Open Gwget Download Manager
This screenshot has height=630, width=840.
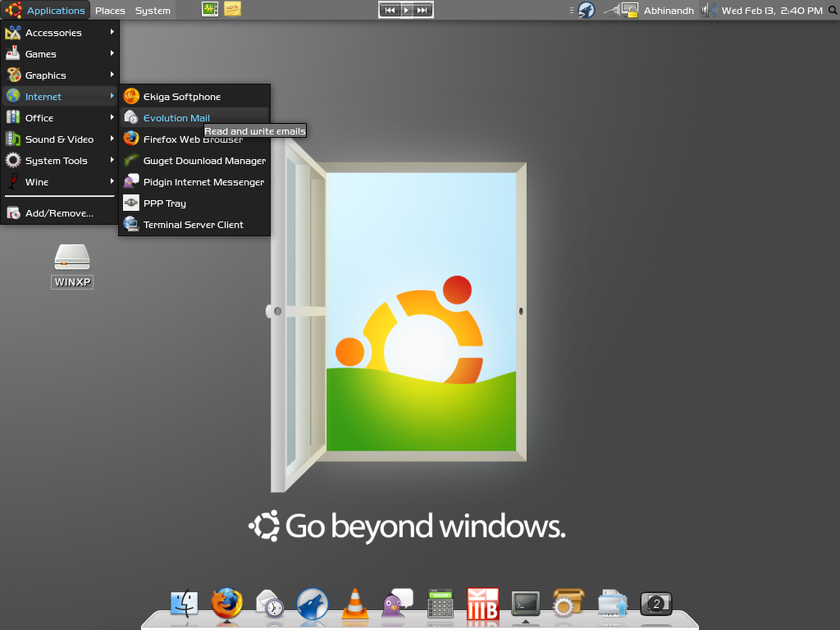point(194,161)
